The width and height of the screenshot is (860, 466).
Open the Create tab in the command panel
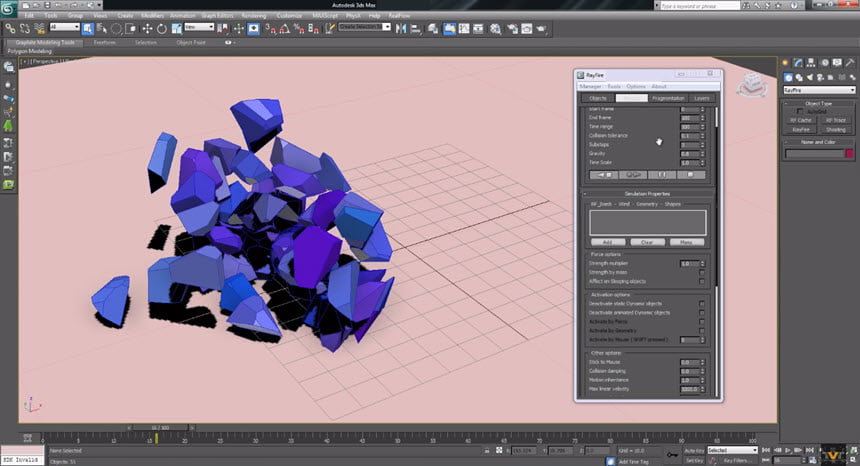(785, 63)
